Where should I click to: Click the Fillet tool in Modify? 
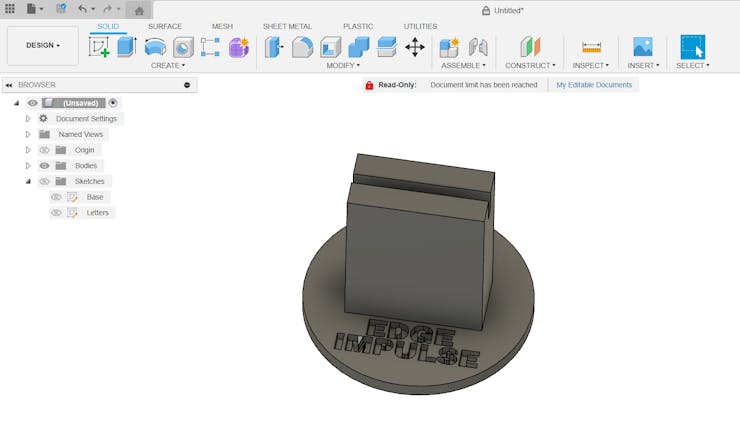click(x=302, y=47)
